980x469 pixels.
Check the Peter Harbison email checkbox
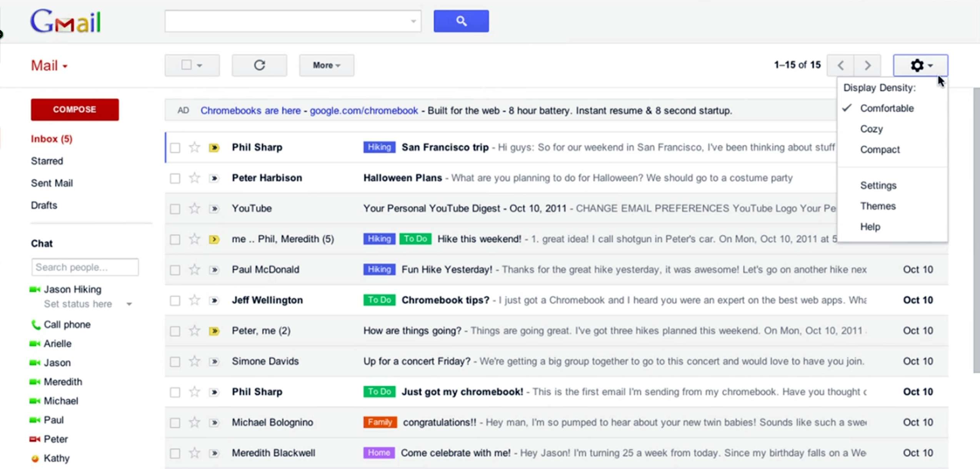175,178
